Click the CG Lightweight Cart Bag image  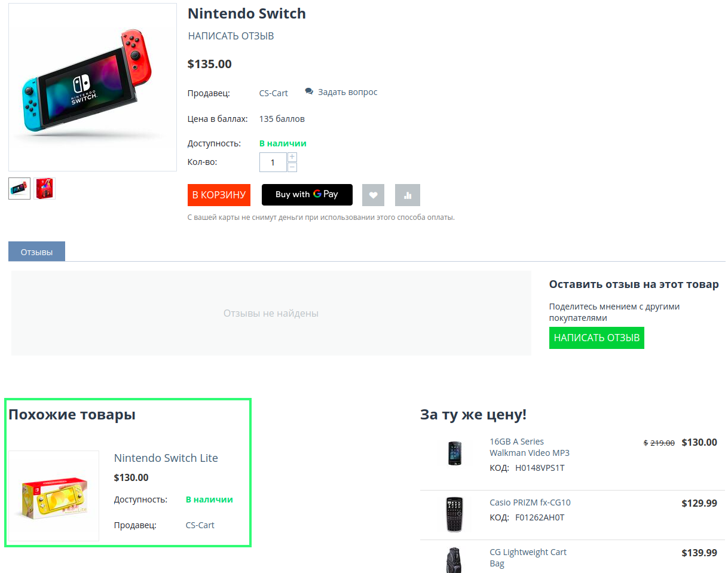pyautogui.click(x=455, y=559)
